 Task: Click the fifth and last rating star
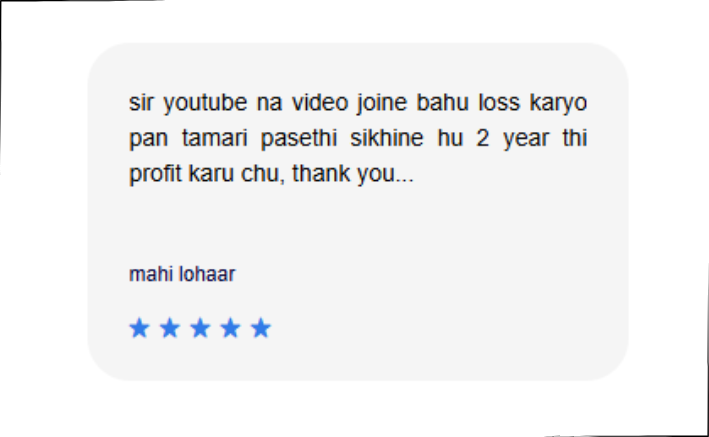[x=261, y=328]
